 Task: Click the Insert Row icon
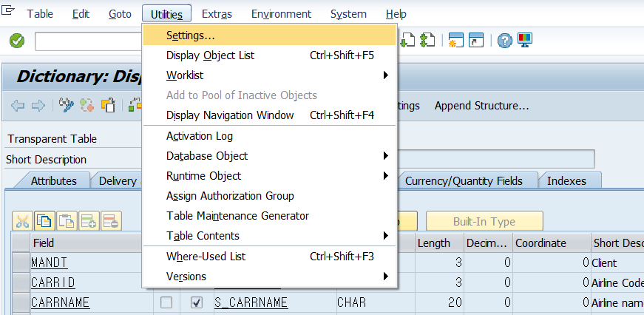[x=89, y=220]
